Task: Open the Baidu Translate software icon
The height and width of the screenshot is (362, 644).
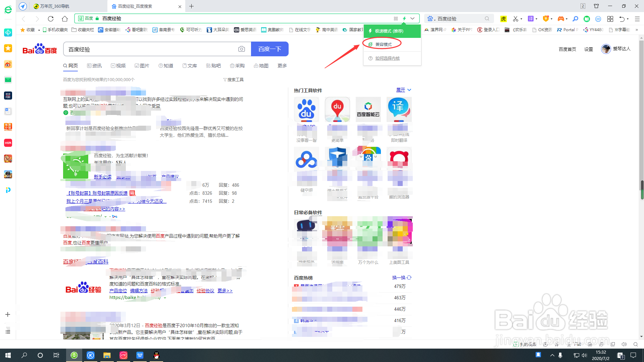Action: tap(399, 110)
